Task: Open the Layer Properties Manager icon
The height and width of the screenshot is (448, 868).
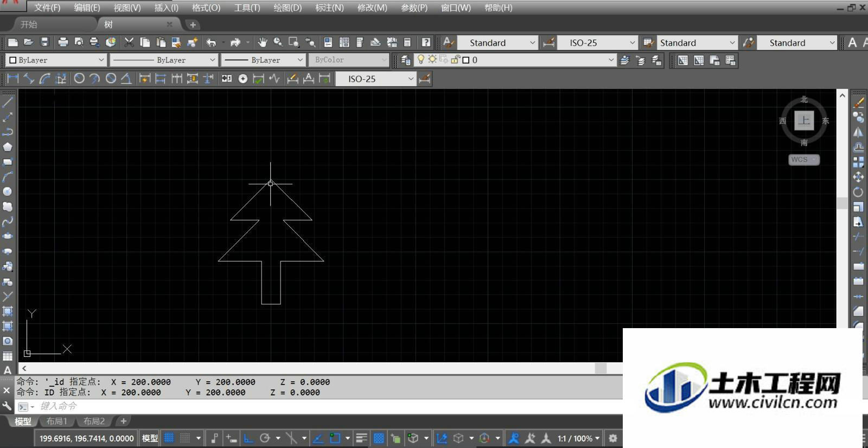Action: (405, 60)
